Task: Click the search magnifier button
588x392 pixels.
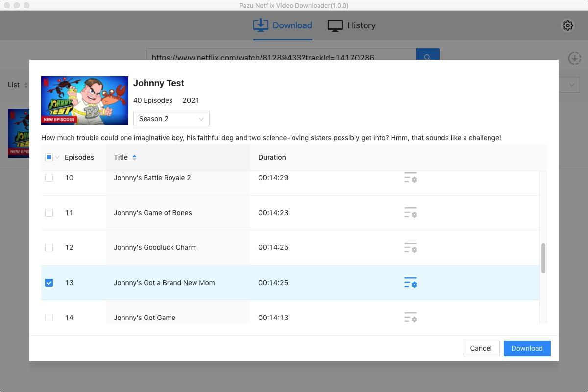Action: point(427,57)
